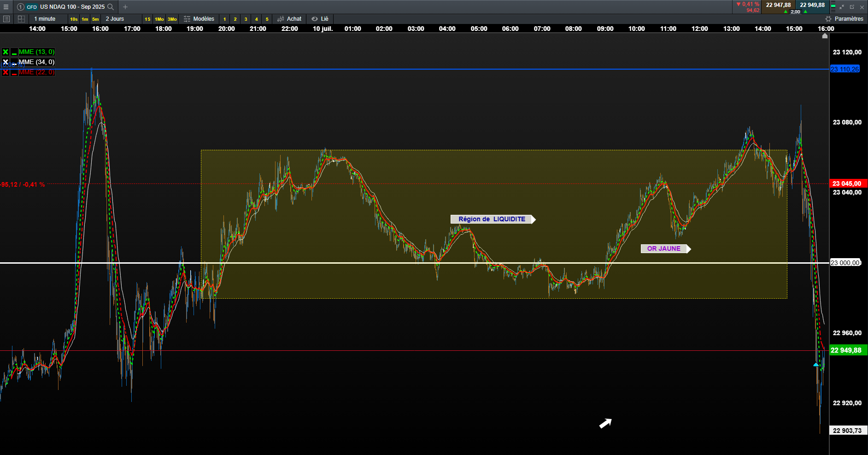The height and width of the screenshot is (455, 868).
Task: Click the Achat candlestick trading icon
Action: [281, 19]
